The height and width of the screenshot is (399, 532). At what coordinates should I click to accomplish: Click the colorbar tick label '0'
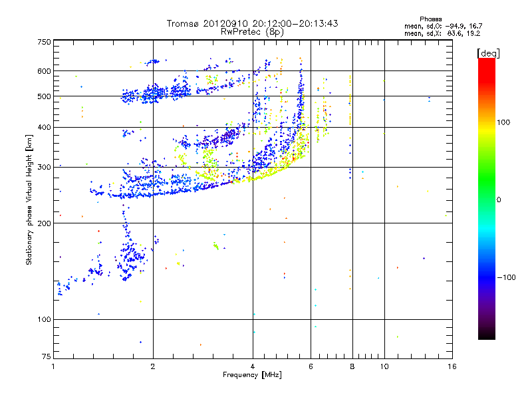[498, 199]
